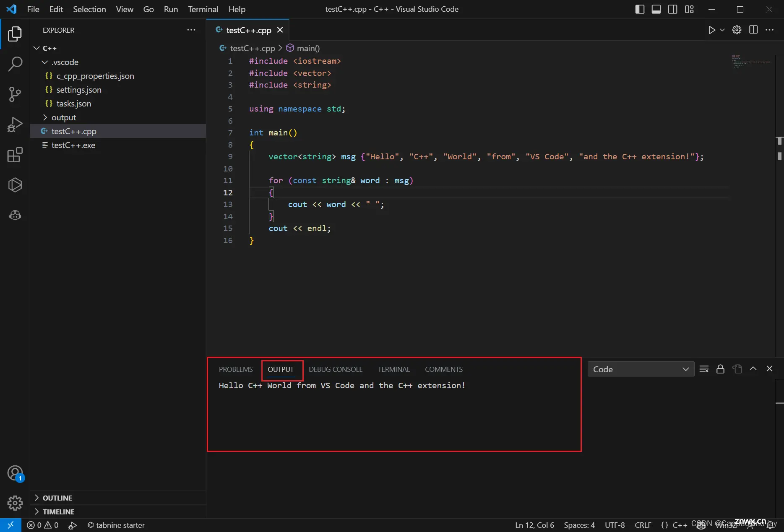Open the File menu

(x=33, y=9)
